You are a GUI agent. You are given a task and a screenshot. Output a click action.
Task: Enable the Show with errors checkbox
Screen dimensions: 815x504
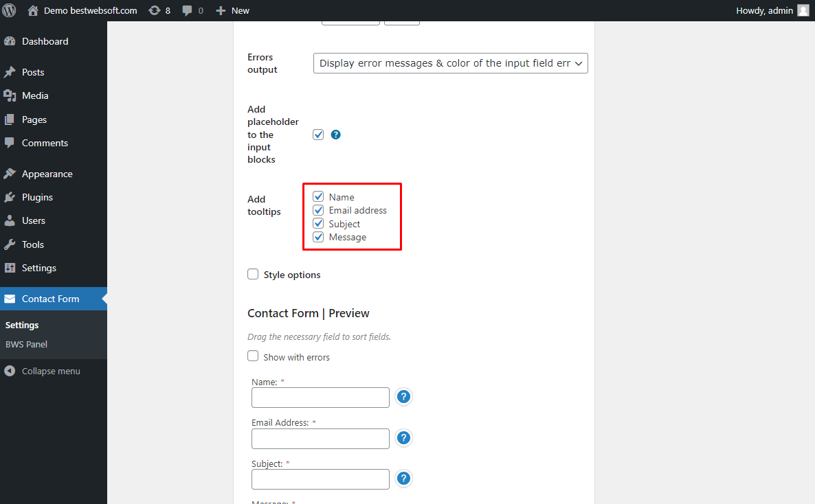point(253,356)
